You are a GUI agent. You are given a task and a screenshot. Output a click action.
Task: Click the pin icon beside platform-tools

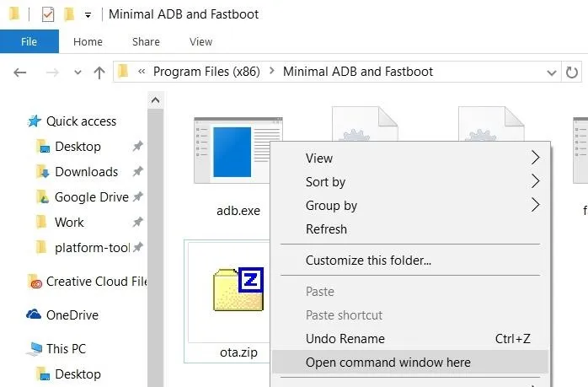(137, 247)
